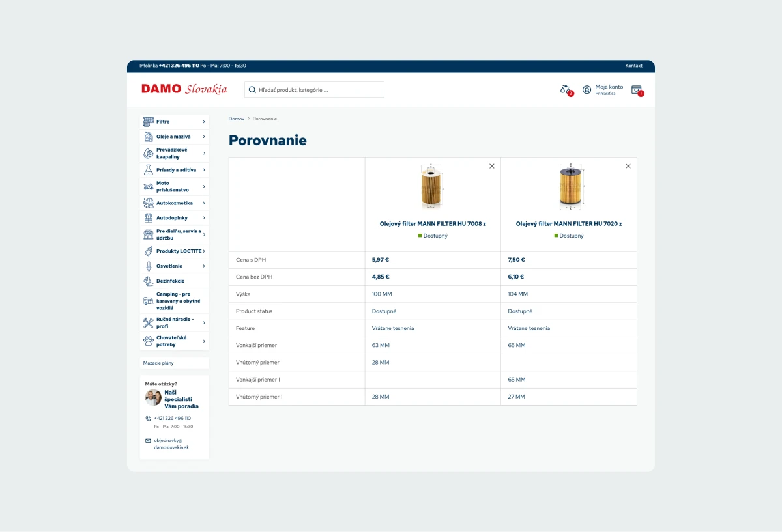Click the product search field
The image size is (782, 532).
coord(314,90)
